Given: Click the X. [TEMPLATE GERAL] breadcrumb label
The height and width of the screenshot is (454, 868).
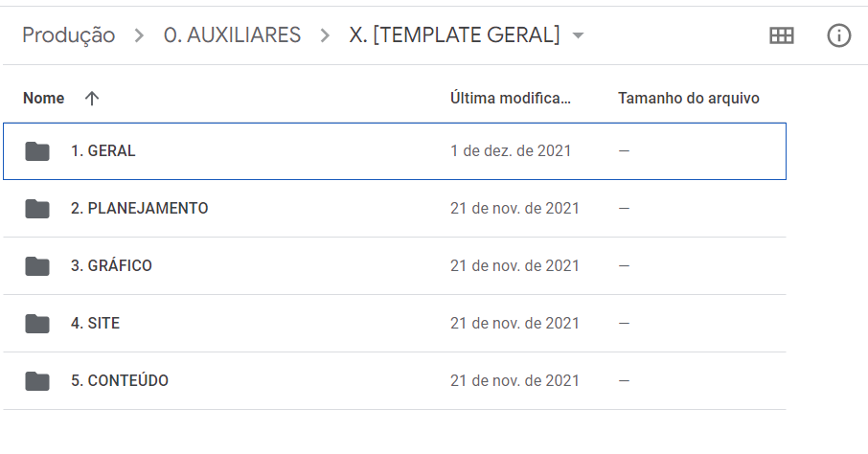Looking at the screenshot, I should click(x=454, y=34).
